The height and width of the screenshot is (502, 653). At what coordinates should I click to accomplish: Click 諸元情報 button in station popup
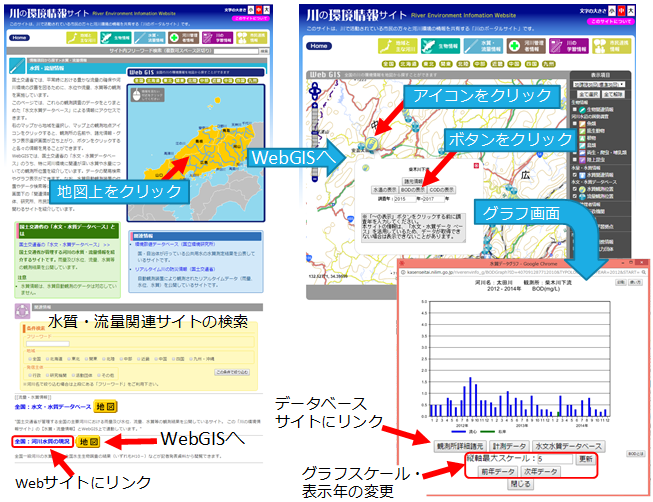(412, 181)
